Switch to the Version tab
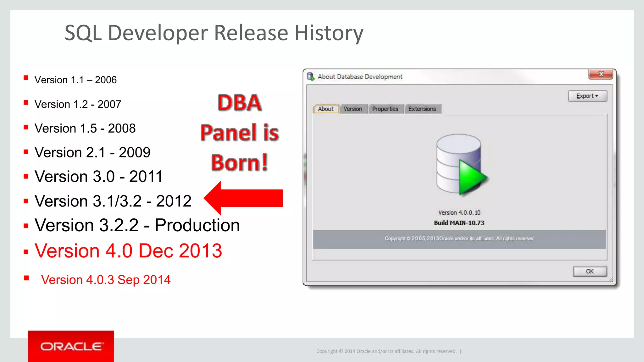644x362 pixels. coord(353,109)
